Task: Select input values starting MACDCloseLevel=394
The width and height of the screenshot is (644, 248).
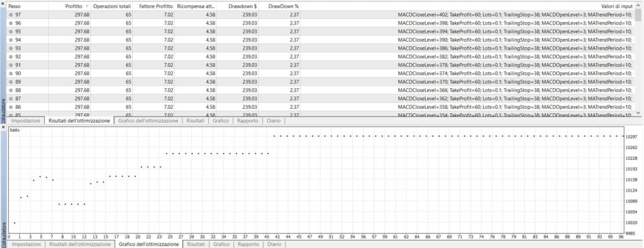Action: [515, 31]
